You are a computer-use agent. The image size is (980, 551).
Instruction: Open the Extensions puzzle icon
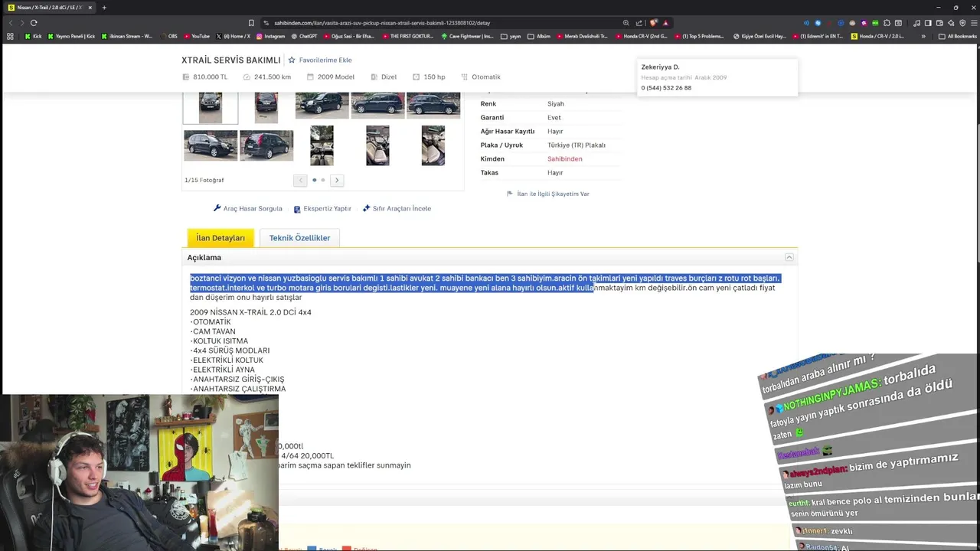[887, 23]
